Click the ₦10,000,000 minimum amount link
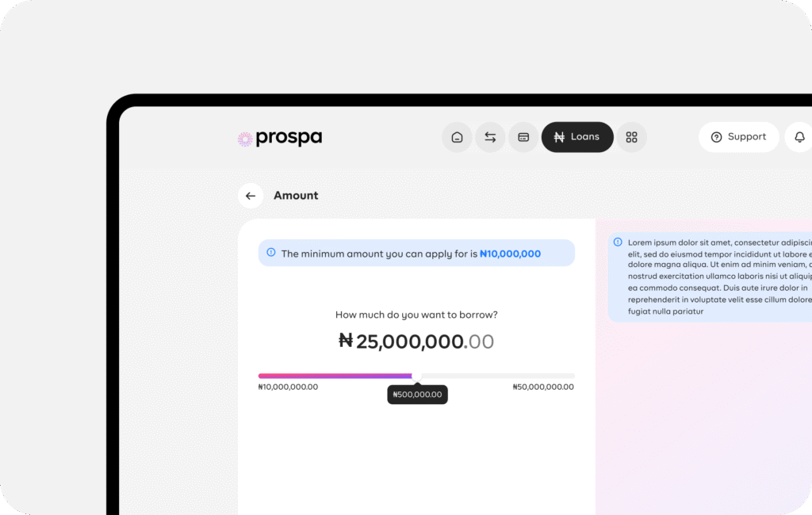 point(510,254)
